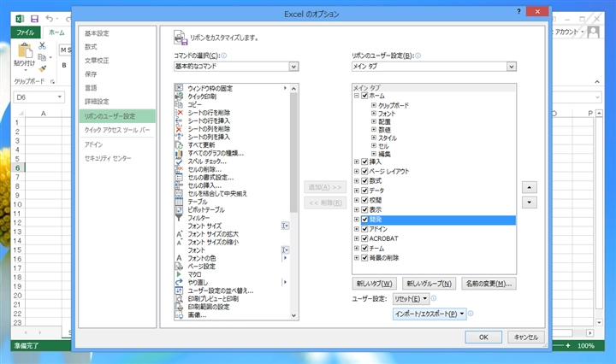Click the 新しいタブ button
Screen dimensions: 616x364
coord(374,284)
